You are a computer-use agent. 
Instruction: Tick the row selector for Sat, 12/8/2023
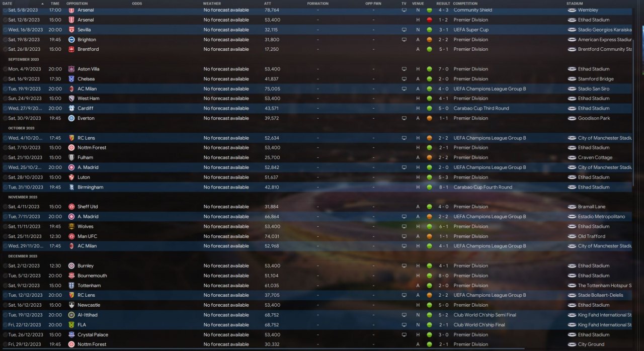pos(5,20)
